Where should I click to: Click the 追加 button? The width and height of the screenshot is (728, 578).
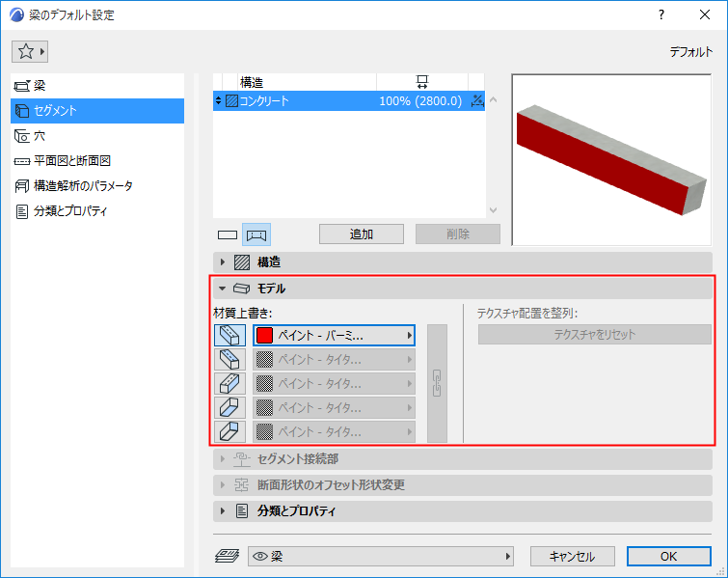pos(362,234)
